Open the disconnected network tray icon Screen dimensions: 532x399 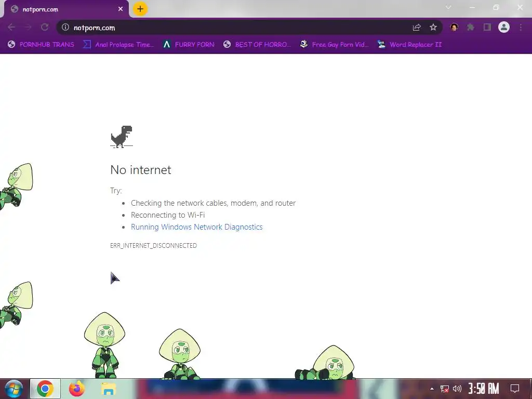pyautogui.click(x=445, y=389)
